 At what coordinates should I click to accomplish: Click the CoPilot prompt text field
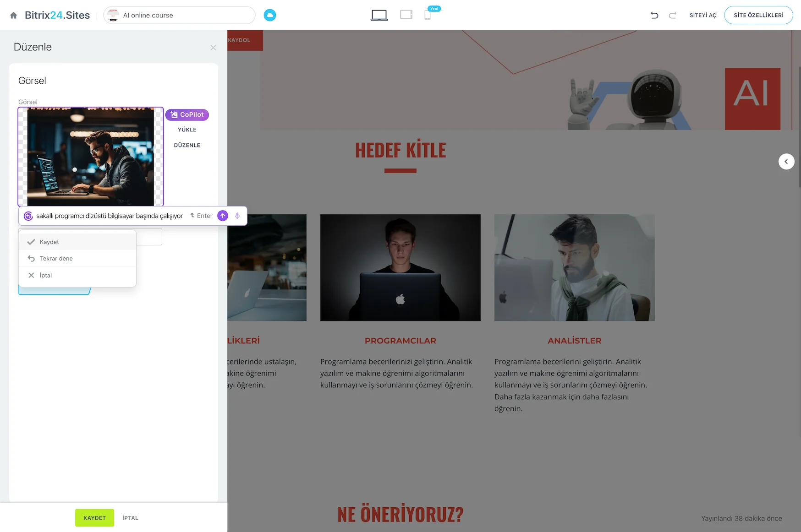coord(110,216)
